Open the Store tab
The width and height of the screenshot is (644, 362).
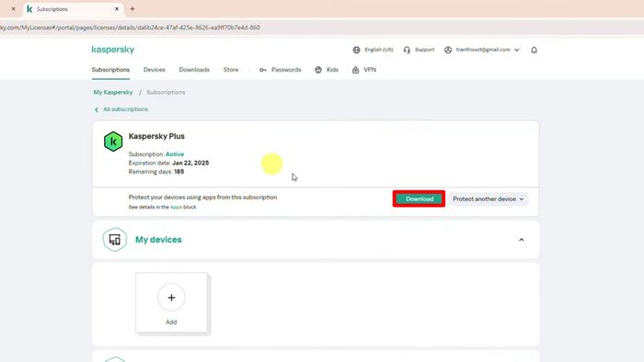(x=231, y=70)
